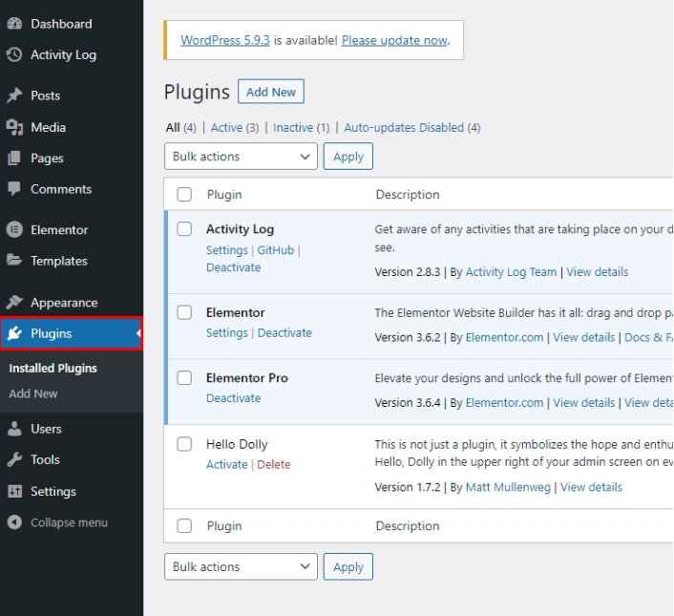
Task: View details for Hello Dolly plugin
Action: [x=592, y=487]
